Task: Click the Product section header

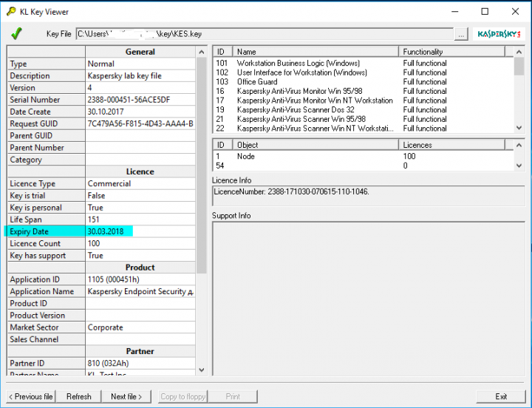Action: tap(140, 268)
